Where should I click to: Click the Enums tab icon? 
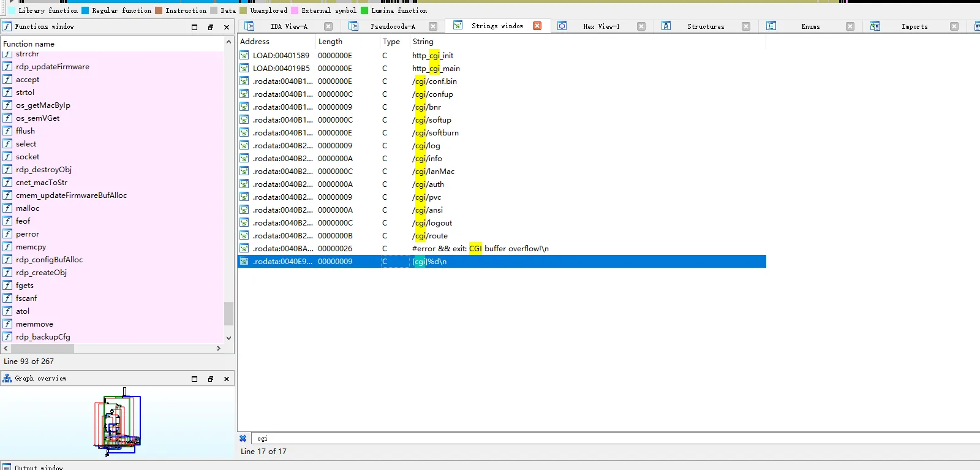[771, 26]
